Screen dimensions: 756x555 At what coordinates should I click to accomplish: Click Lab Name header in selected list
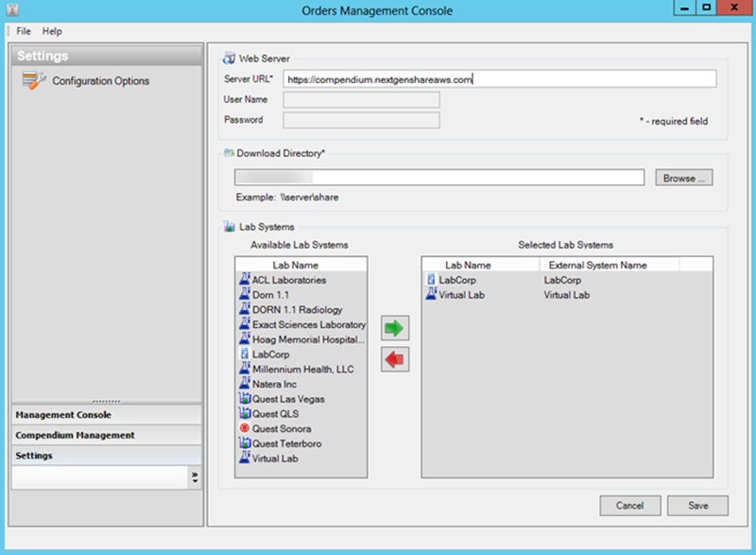(x=468, y=265)
